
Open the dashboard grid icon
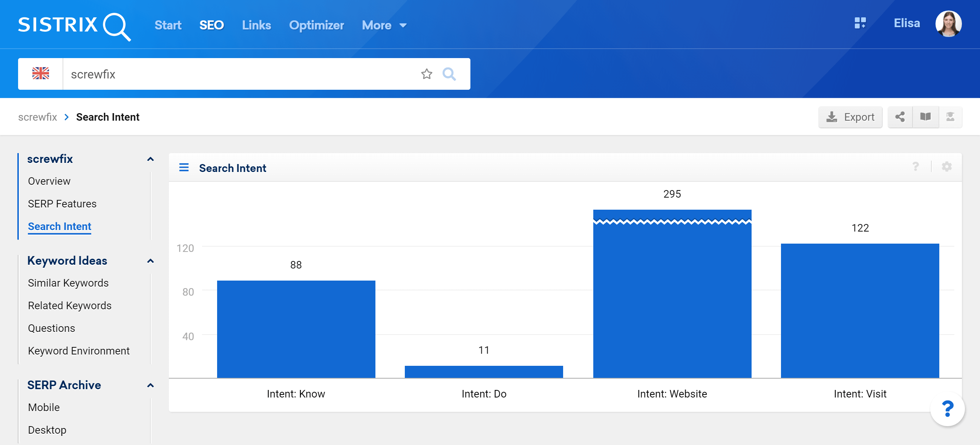860,23
